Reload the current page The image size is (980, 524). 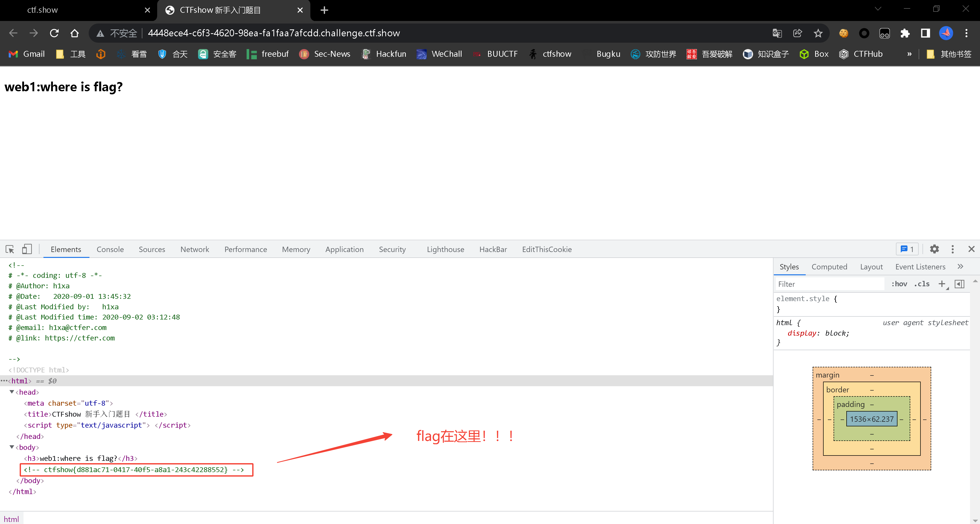[54, 33]
